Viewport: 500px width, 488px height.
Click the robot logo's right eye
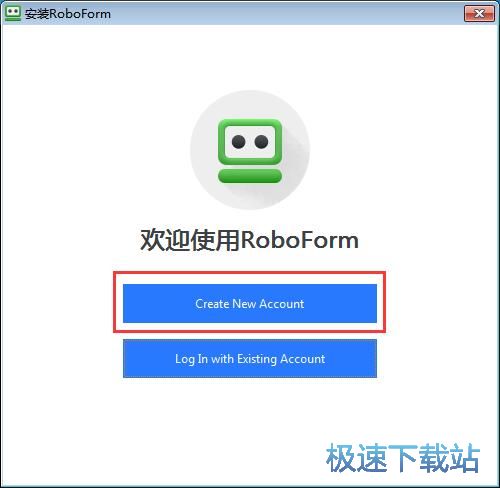[261, 142]
